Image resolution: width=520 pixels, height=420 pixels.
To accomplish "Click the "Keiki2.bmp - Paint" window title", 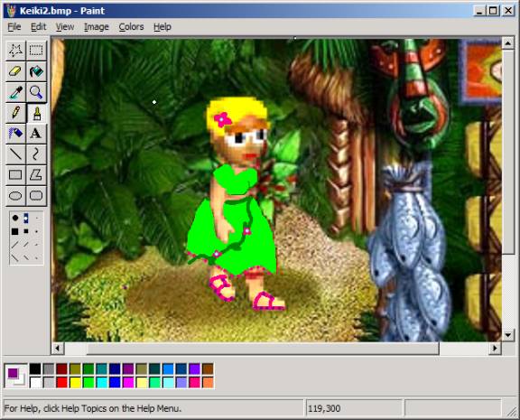I will tap(62, 11).
